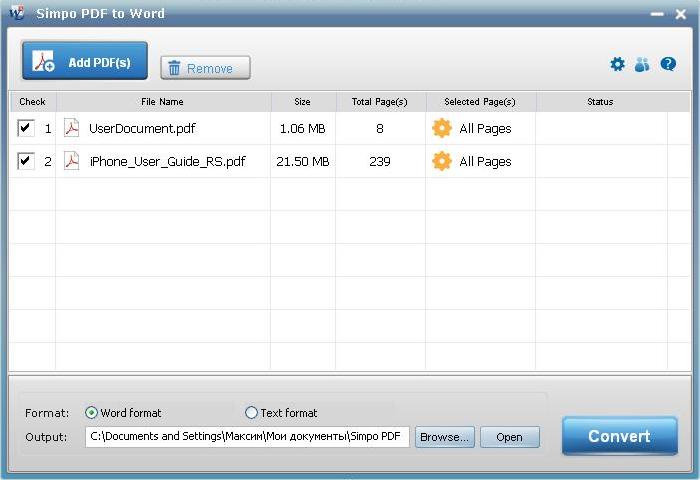Screen dimensions: 700x480
Task: Select Word format output option
Action: pos(92,412)
